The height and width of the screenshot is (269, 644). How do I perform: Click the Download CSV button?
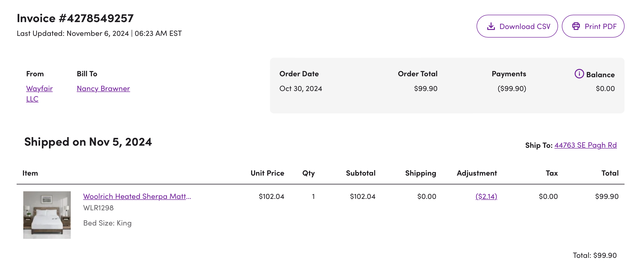tap(517, 26)
